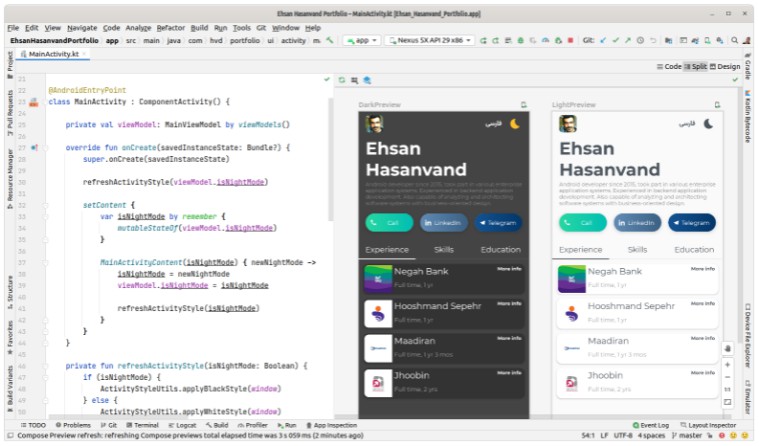Screen dimensions: 759x446
Task: Open the Resource Manager side panel
Action: point(10,179)
